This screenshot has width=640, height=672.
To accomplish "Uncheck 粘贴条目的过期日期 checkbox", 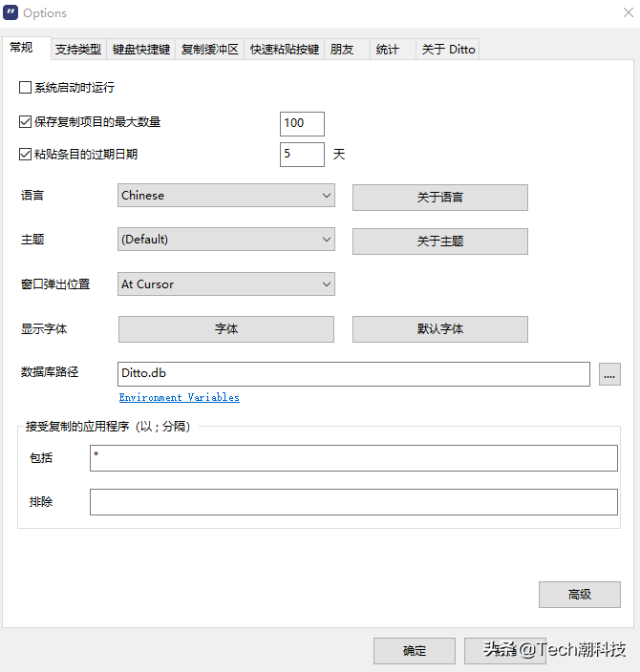I will [26, 154].
